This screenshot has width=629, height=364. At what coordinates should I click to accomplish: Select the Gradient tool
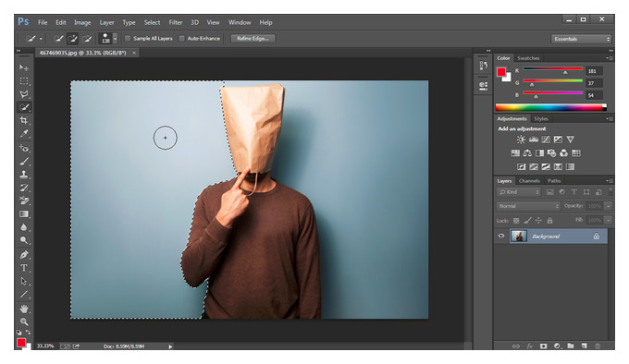pos(24,214)
